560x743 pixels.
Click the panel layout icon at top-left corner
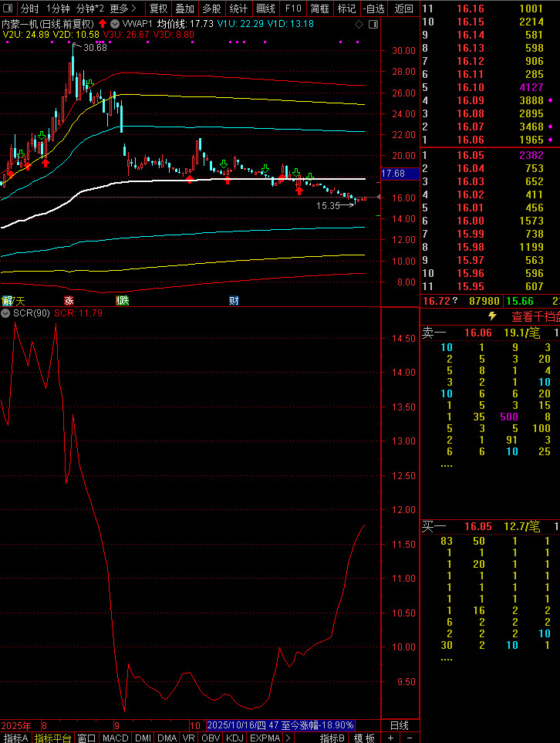(8, 8)
